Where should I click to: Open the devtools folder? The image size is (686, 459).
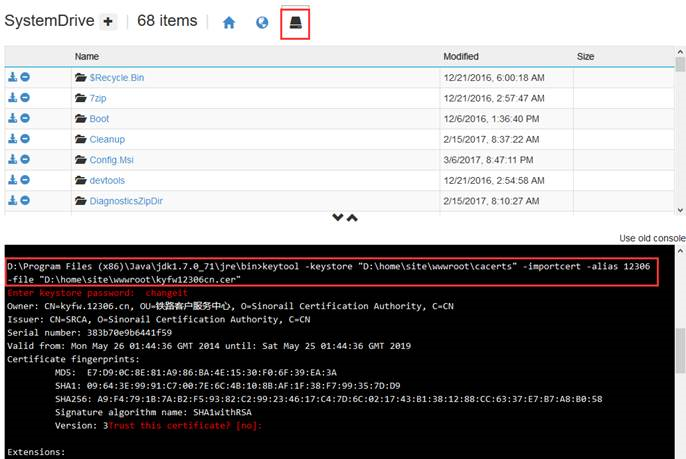pos(106,180)
